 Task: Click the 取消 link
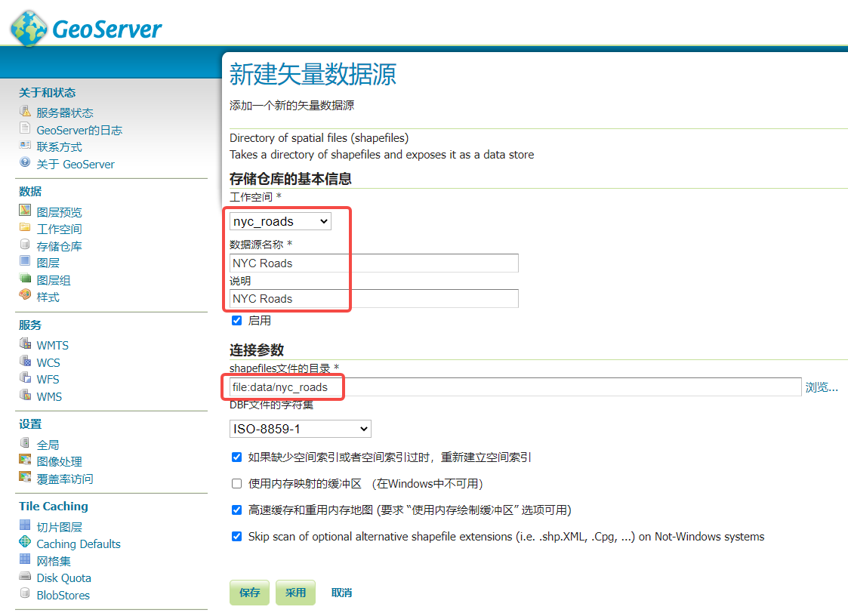(341, 593)
